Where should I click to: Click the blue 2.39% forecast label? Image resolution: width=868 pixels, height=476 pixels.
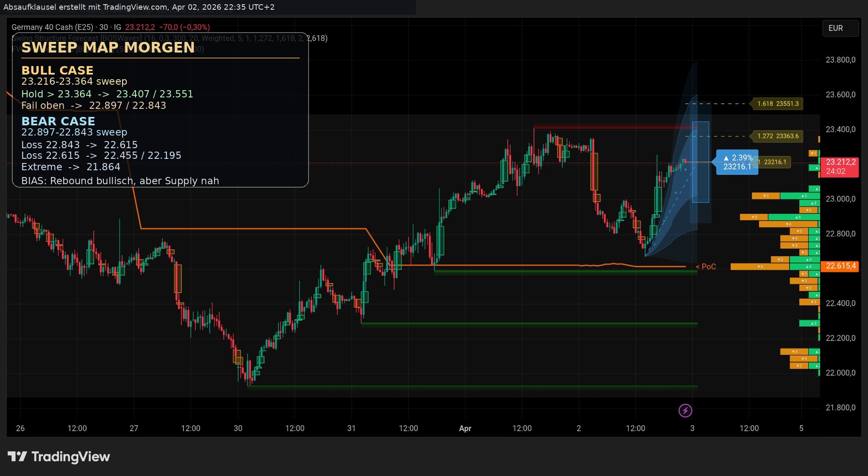[x=737, y=162]
